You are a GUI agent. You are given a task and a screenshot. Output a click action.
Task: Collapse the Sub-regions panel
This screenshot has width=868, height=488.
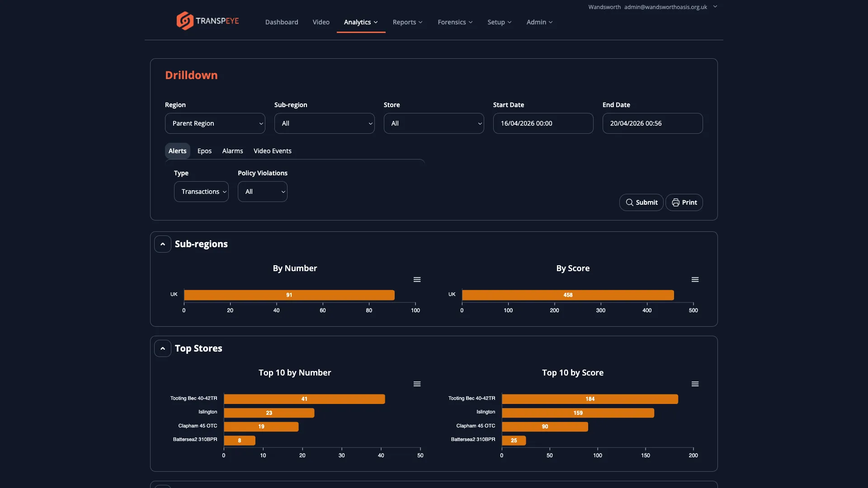coord(162,244)
